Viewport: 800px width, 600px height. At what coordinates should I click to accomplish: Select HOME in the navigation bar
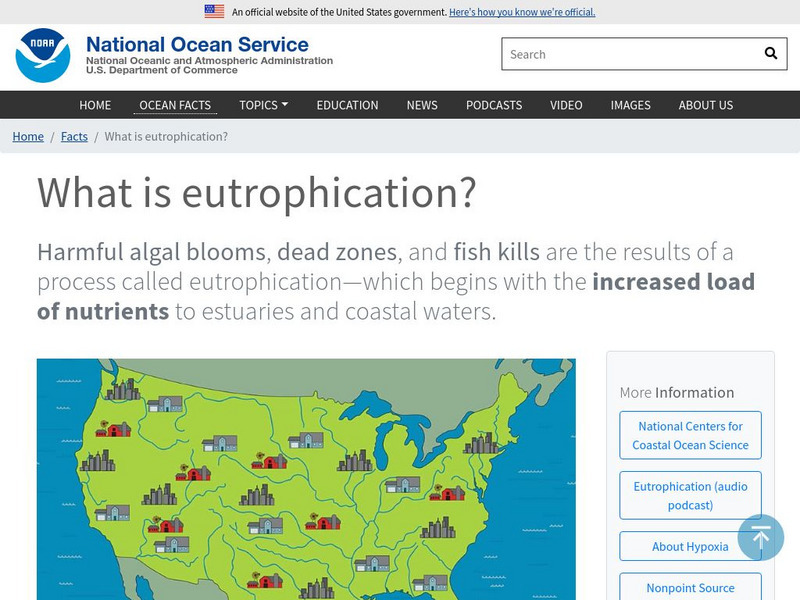click(95, 104)
